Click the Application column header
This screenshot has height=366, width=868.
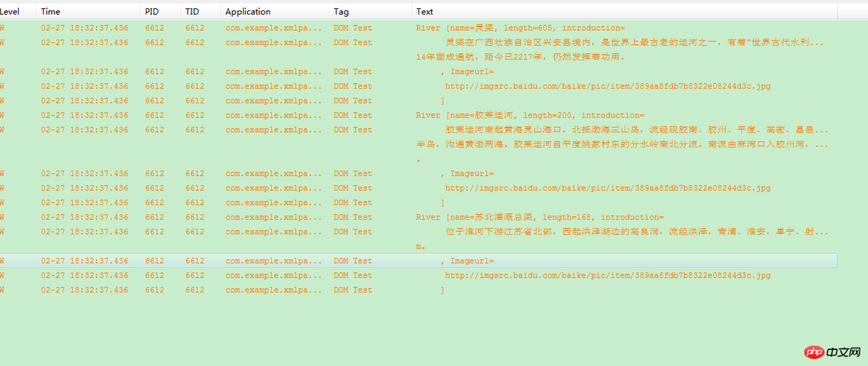coord(275,11)
